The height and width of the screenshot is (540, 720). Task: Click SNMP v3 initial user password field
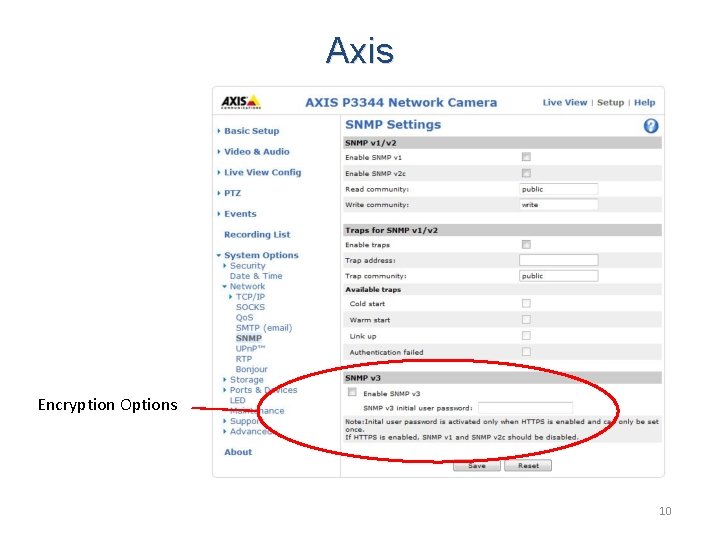pos(525,408)
